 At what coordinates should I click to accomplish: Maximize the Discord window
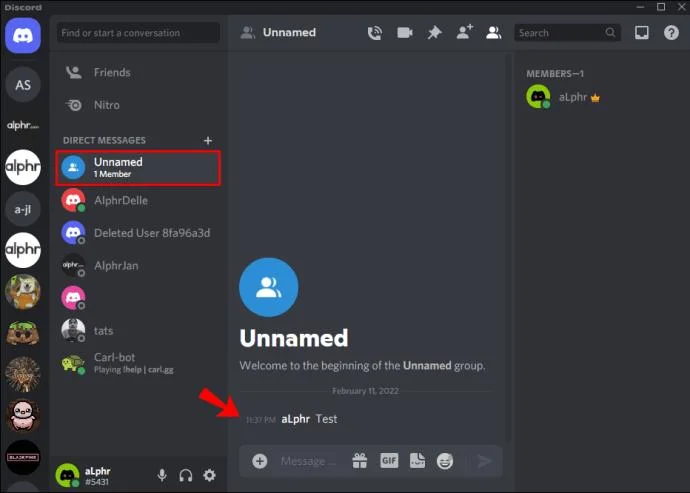[x=661, y=7]
